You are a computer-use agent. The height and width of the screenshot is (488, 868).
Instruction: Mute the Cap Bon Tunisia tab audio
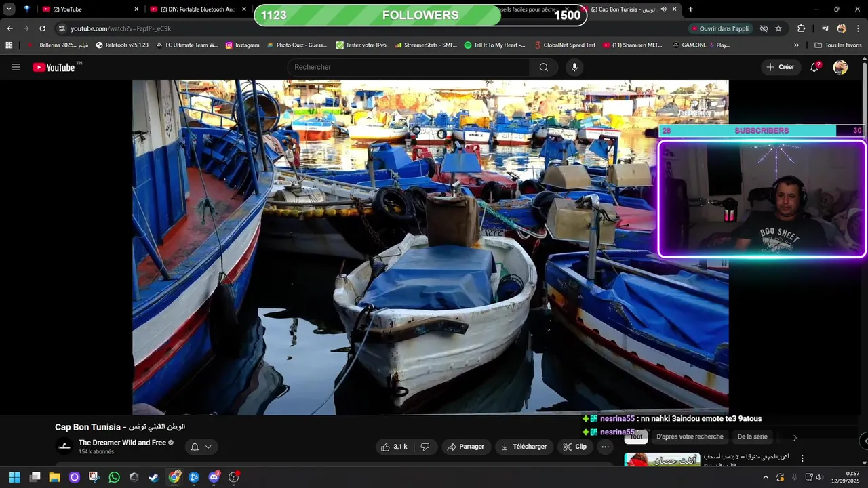click(663, 9)
